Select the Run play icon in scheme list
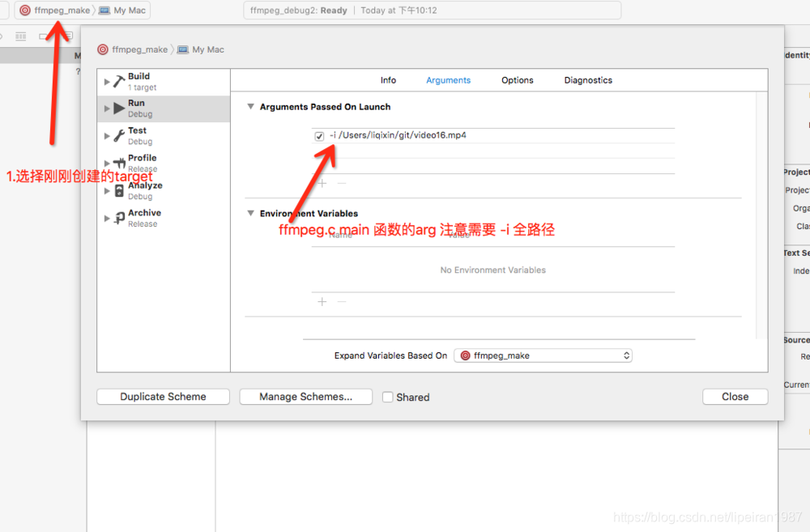This screenshot has width=810, height=532. pos(119,109)
